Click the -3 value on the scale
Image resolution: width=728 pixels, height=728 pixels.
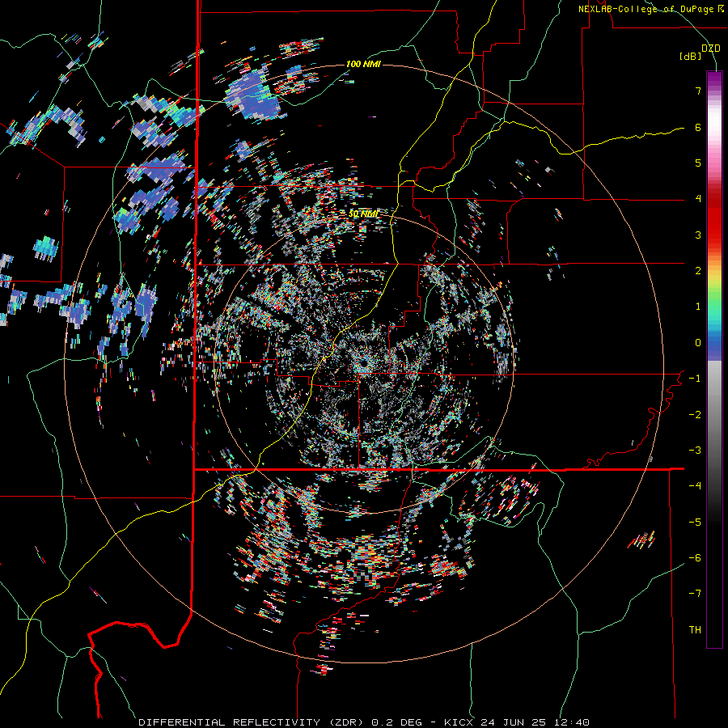(695, 451)
